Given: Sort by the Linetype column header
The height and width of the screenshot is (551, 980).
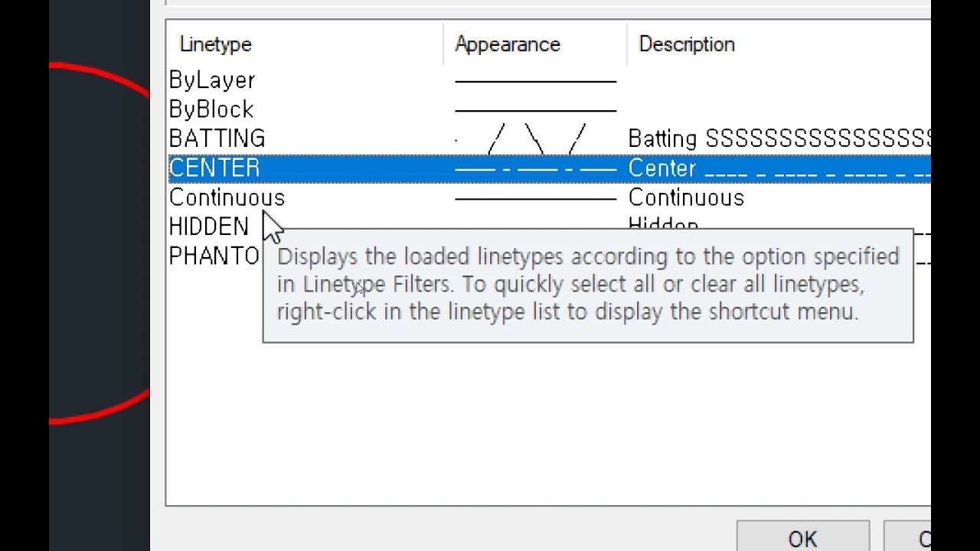Looking at the screenshot, I should (215, 44).
